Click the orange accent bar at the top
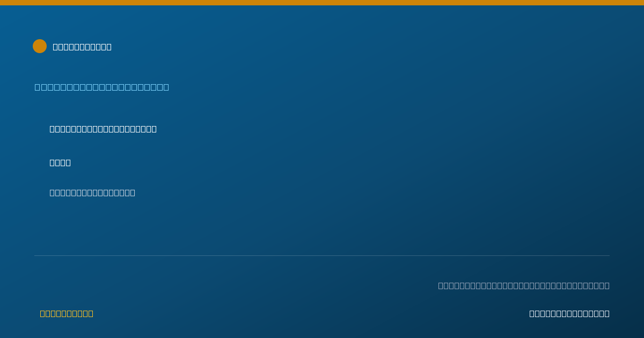The width and height of the screenshot is (644, 338). 322,3
